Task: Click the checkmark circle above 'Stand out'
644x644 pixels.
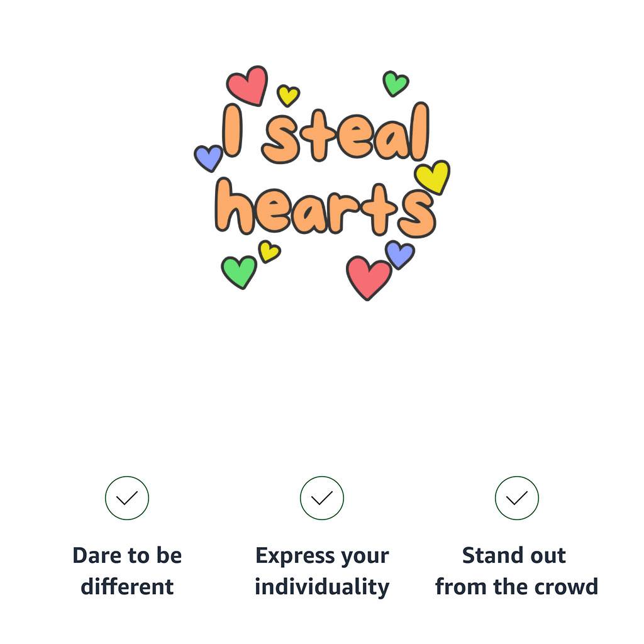Action: tap(517, 498)
